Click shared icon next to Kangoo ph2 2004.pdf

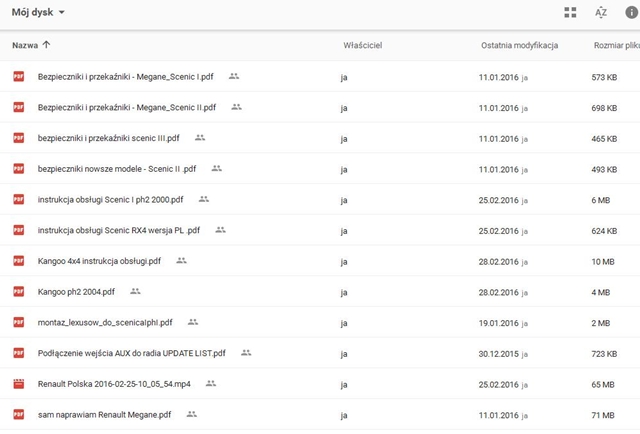click(135, 292)
